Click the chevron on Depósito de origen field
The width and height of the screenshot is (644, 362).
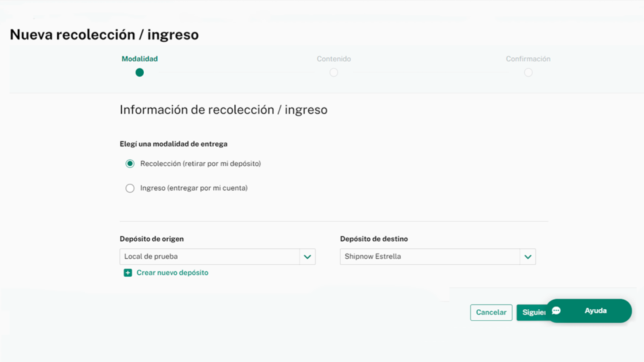point(308,257)
